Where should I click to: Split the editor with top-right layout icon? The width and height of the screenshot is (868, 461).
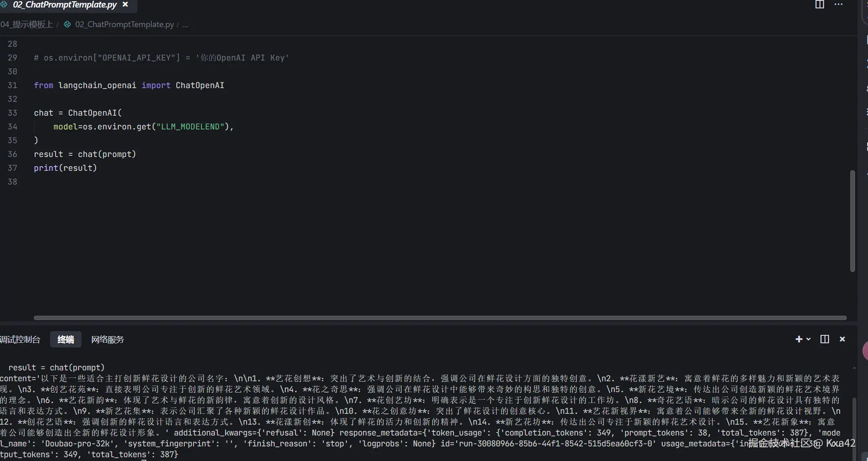pyautogui.click(x=820, y=5)
